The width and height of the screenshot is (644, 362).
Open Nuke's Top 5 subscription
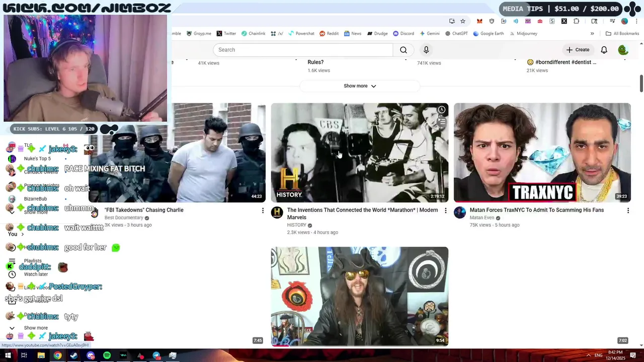tap(37, 159)
